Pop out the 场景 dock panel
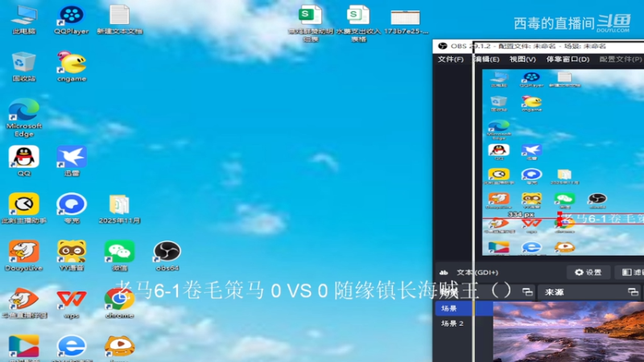The image size is (644, 362). click(527, 292)
